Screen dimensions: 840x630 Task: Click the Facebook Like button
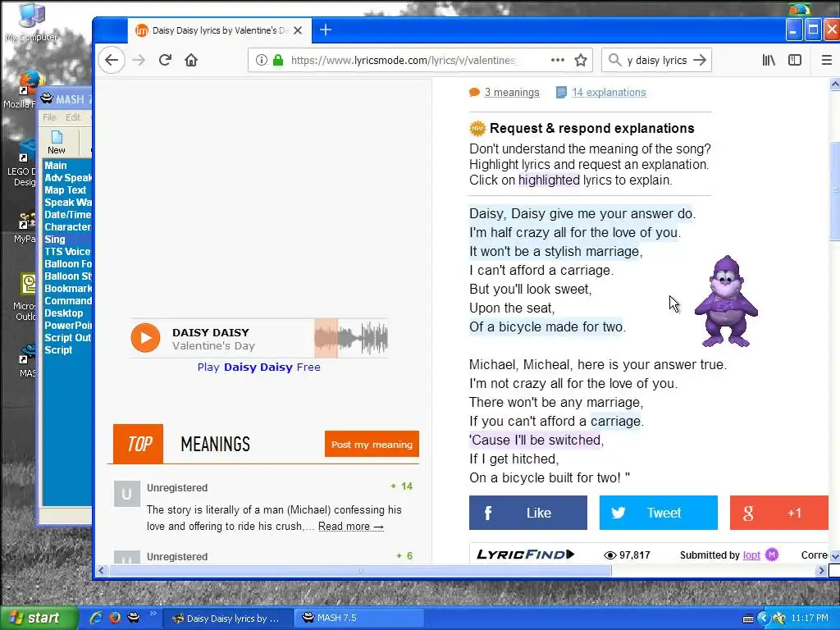(x=528, y=513)
